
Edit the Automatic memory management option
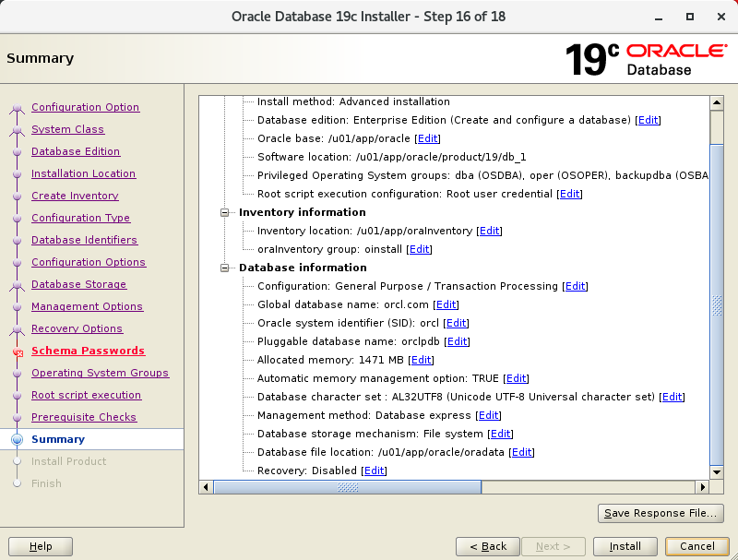click(x=516, y=378)
